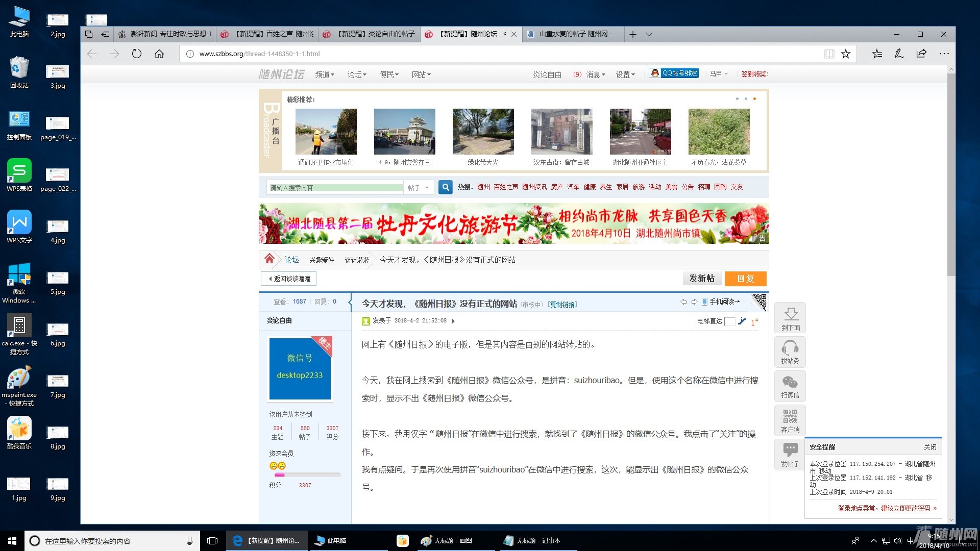Click previous thread arrow icon
The width and height of the screenshot is (980, 551).
(x=683, y=302)
